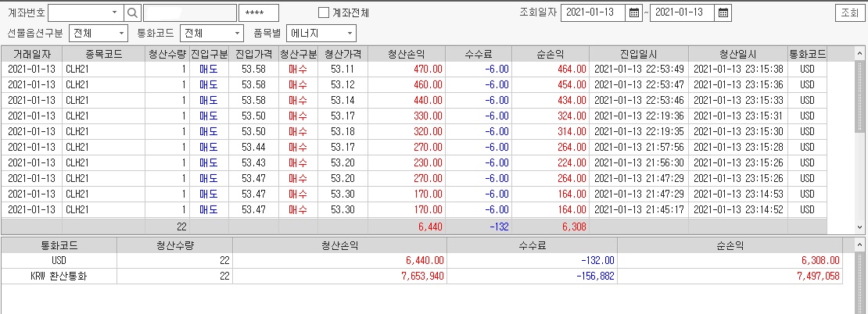This screenshot has width=868, height=314.
Task: Sort by the 거래일자 column header
Action: coord(31,54)
